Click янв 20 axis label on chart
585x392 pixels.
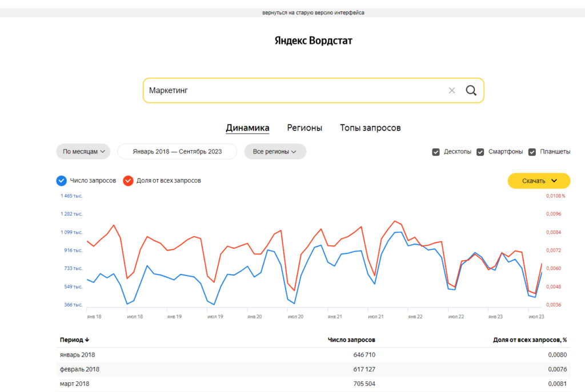coord(254,317)
